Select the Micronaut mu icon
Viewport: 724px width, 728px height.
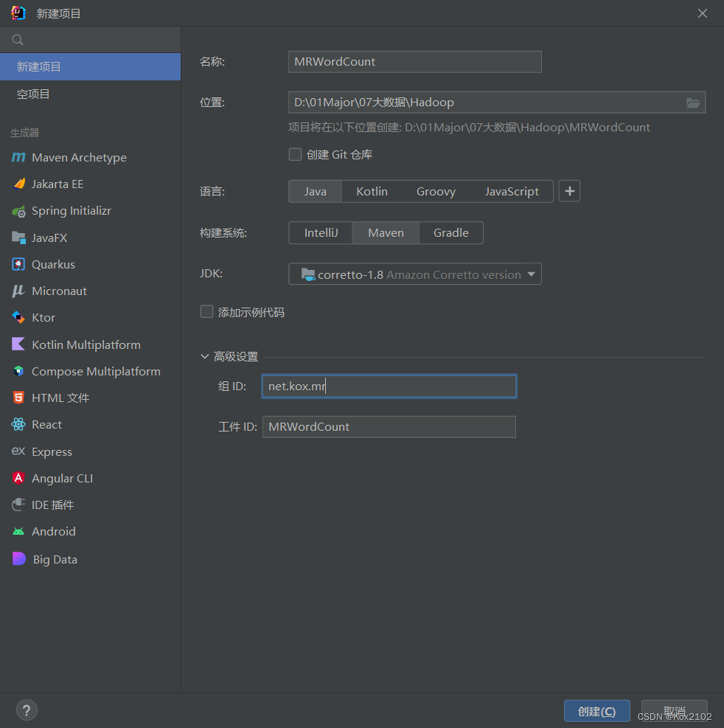[x=18, y=291]
